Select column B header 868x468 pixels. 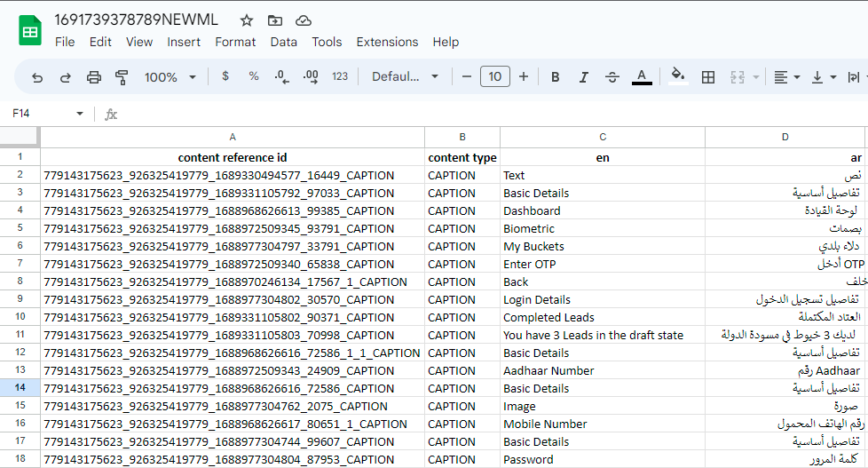point(462,137)
